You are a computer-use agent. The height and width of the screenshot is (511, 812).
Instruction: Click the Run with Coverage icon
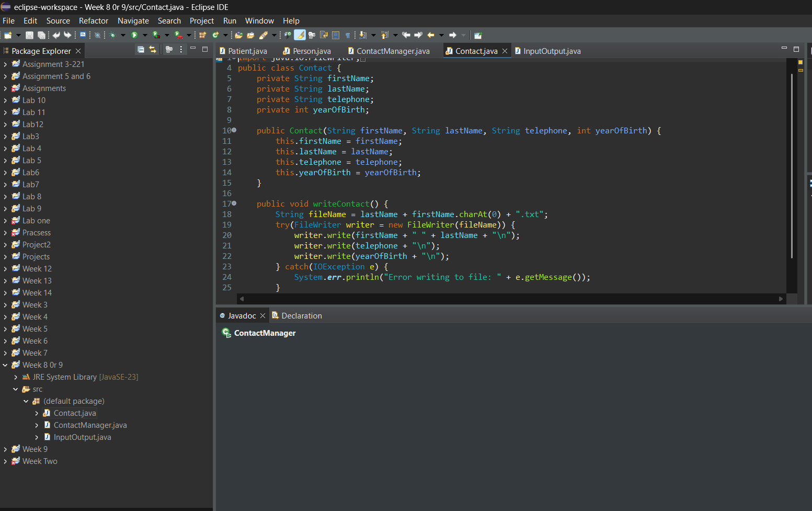coord(156,35)
